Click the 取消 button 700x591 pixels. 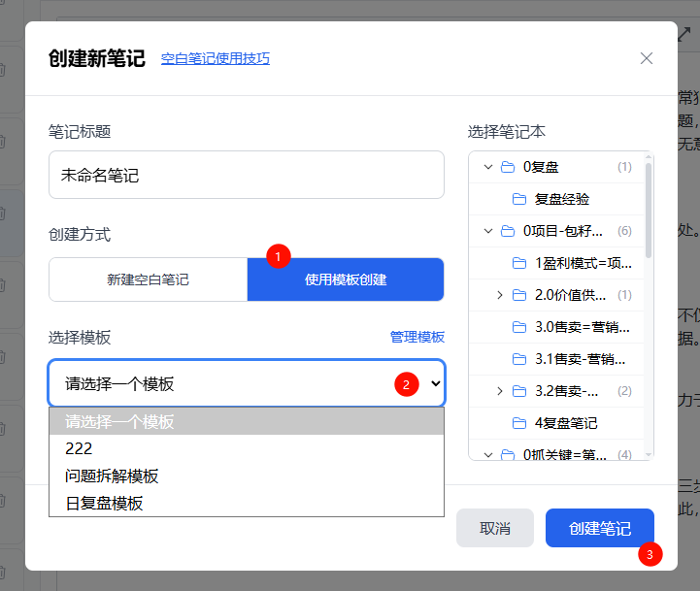[495, 528]
